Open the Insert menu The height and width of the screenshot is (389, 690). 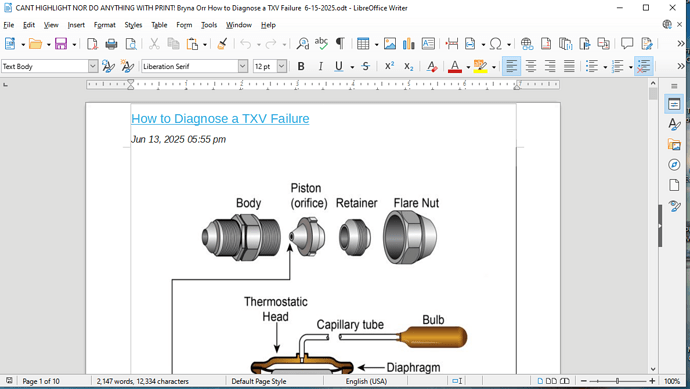76,25
